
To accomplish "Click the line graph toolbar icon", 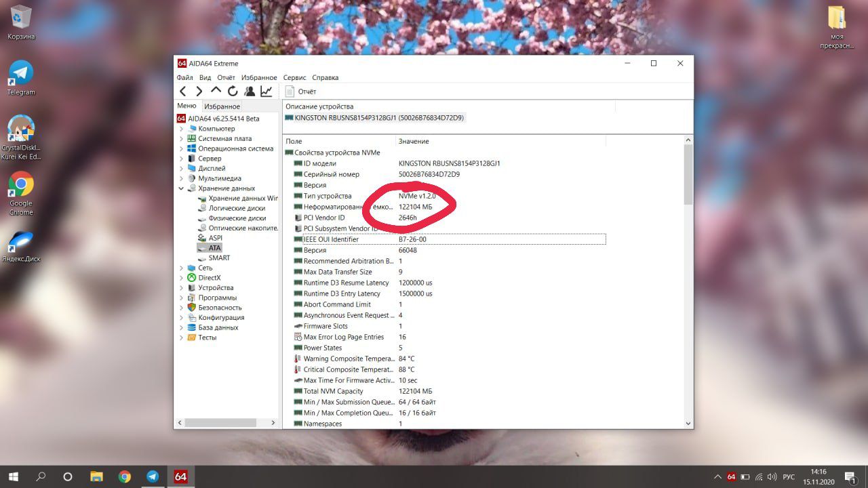I will tap(267, 91).
